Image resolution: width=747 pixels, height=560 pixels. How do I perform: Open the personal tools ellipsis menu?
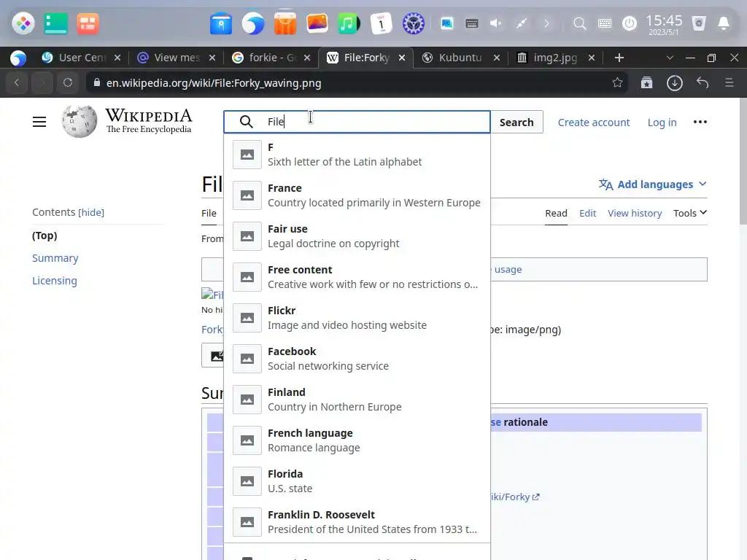(700, 122)
